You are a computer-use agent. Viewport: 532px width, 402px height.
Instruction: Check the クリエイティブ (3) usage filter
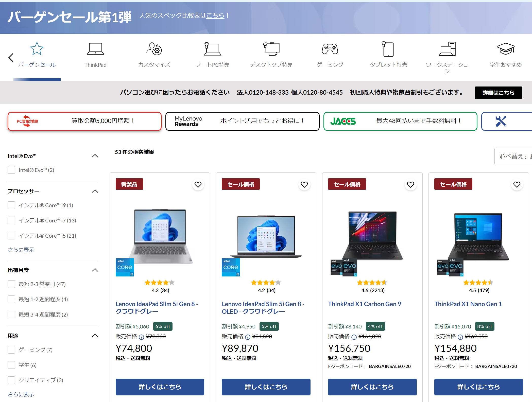11,380
